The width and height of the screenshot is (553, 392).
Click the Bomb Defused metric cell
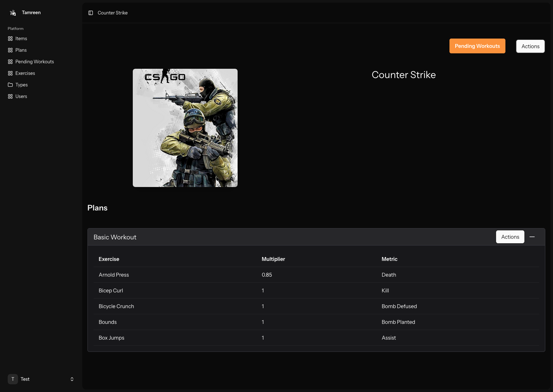click(399, 306)
